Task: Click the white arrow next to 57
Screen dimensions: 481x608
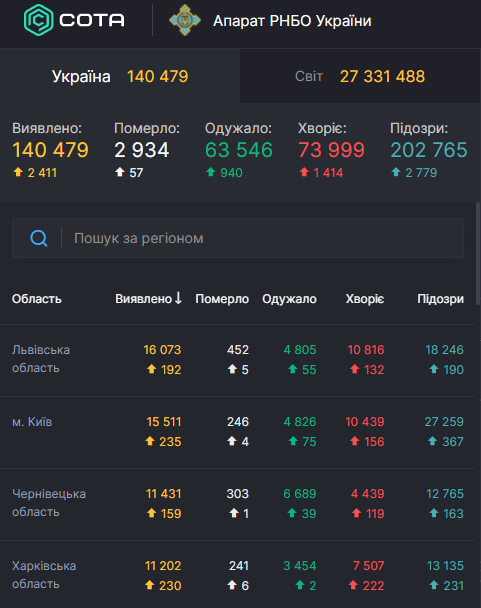Action: coord(120,172)
